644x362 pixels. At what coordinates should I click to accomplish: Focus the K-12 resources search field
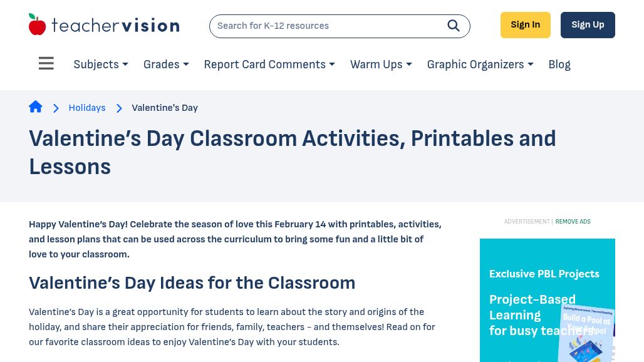326,26
